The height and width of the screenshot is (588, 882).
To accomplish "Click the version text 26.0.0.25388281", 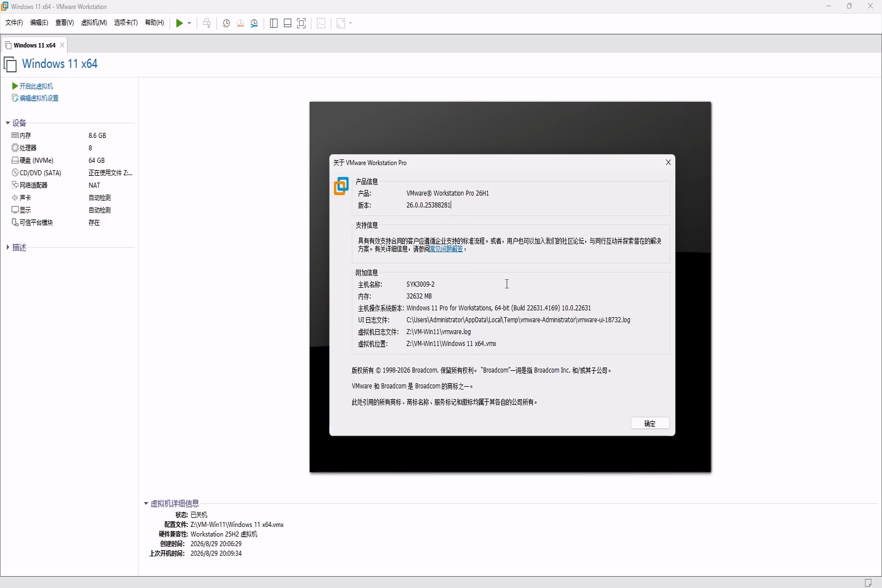I will point(429,205).
